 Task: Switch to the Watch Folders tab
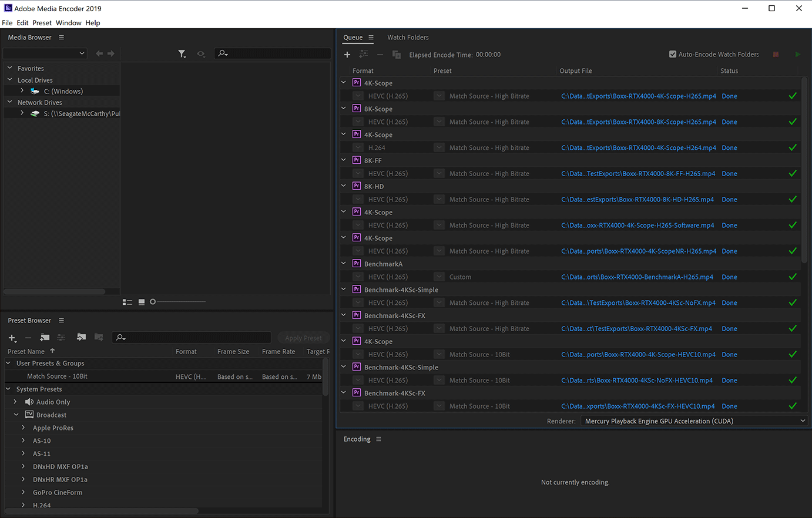tap(408, 38)
